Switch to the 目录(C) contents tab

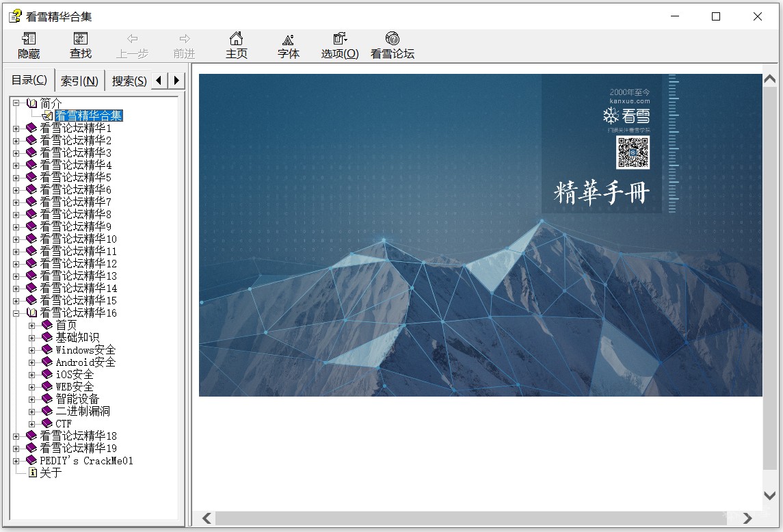point(29,80)
